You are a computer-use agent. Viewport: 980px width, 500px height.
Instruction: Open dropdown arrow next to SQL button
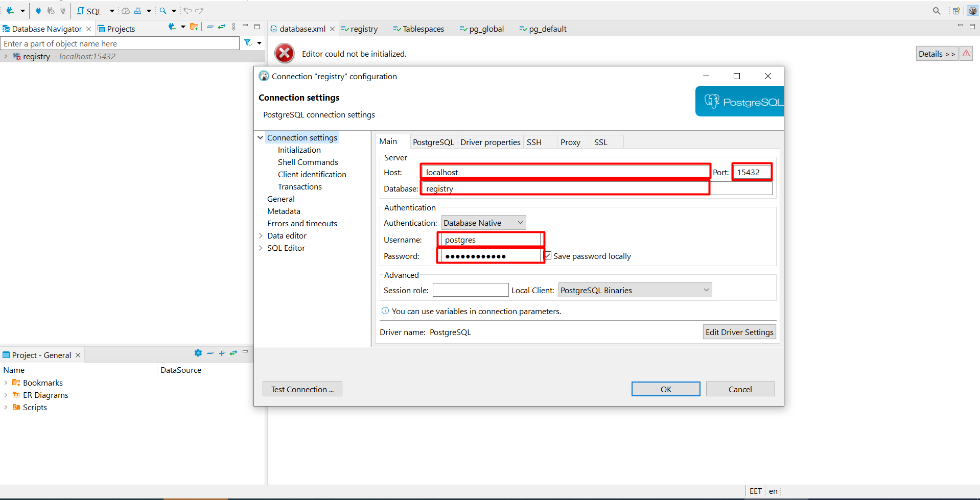(x=112, y=11)
